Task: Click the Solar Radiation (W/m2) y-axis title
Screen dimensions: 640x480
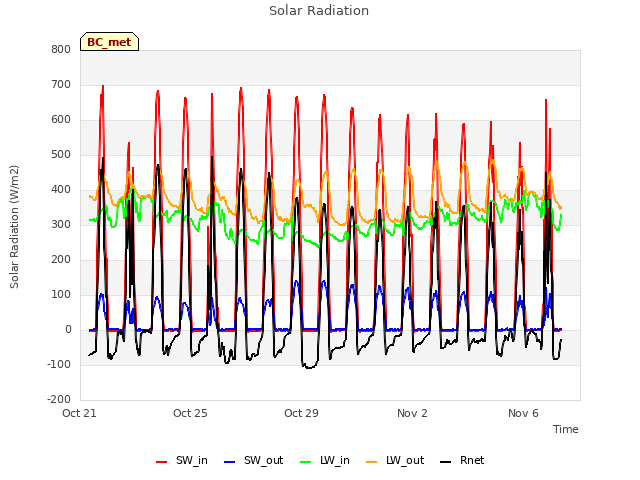Action: 14,227
